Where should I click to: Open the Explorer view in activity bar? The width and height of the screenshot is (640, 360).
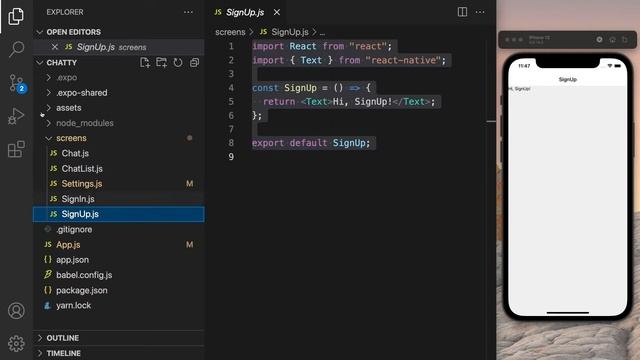(x=16, y=16)
